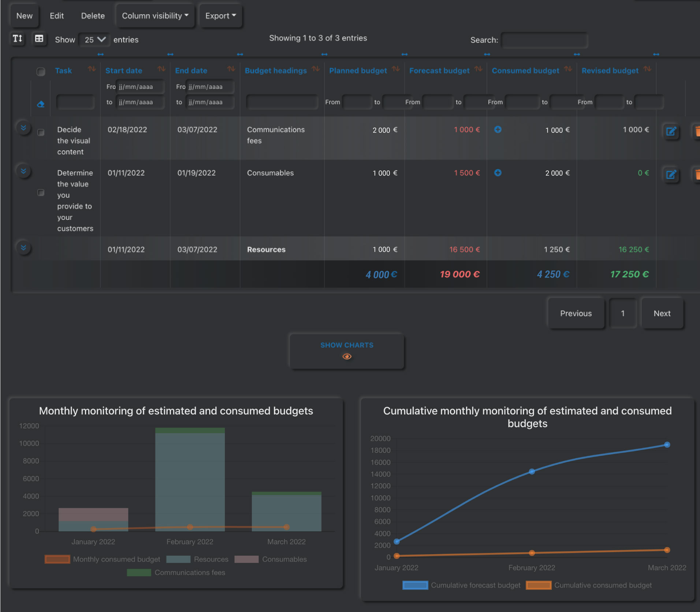700x612 pixels.
Task: Sort by End date column arrows
Action: click(231, 69)
